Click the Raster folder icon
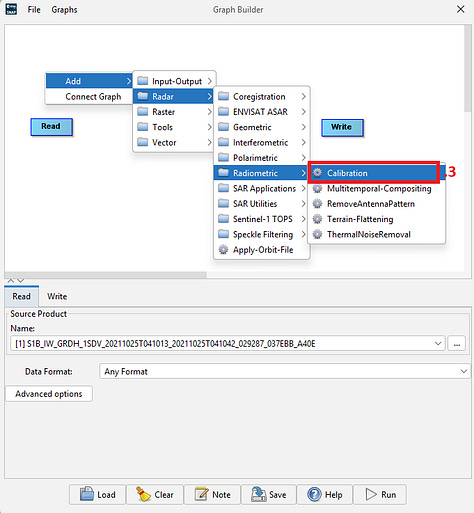Screen dimensions: 474x513 tap(143, 111)
